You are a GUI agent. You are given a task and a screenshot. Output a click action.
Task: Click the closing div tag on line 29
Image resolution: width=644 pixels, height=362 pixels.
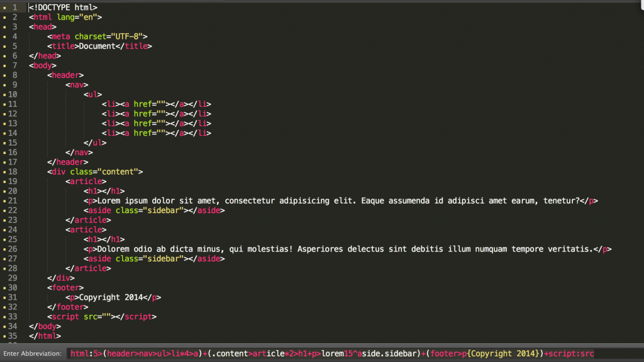click(61, 278)
